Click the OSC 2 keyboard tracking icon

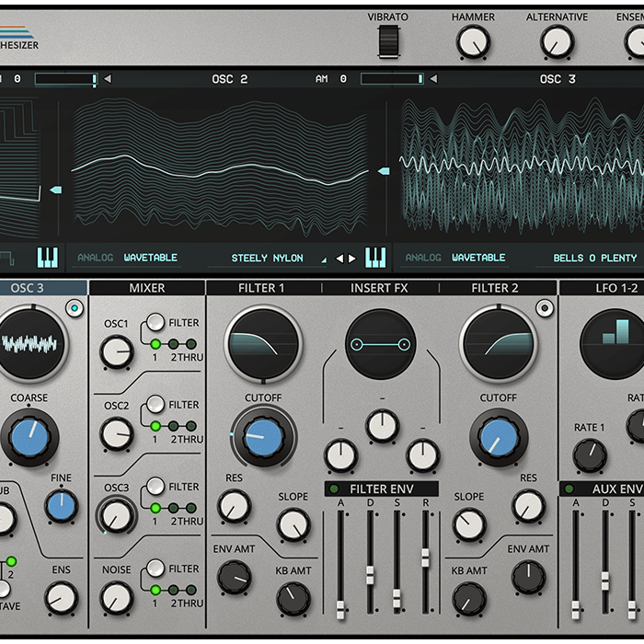coord(375,258)
